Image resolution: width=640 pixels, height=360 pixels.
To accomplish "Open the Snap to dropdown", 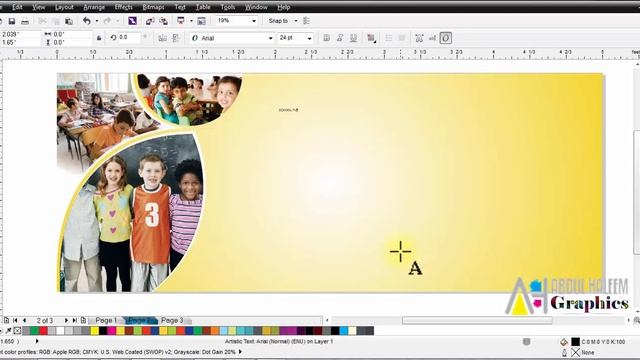I will click(296, 21).
